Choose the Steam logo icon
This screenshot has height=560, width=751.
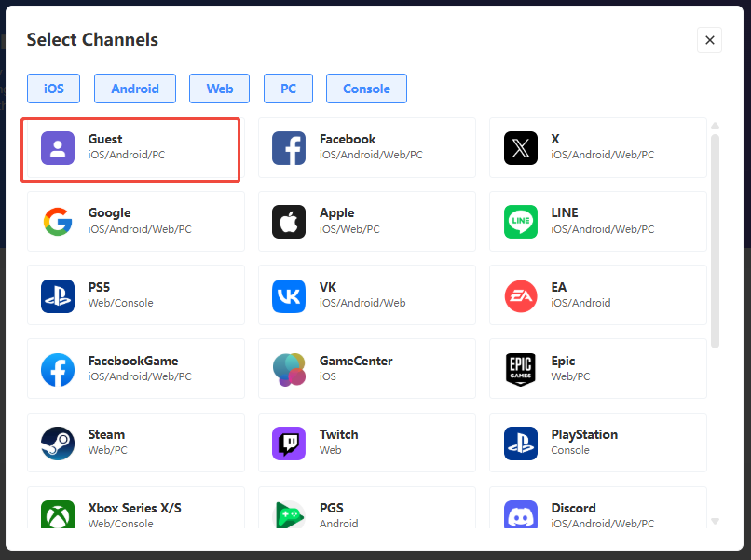tap(58, 444)
